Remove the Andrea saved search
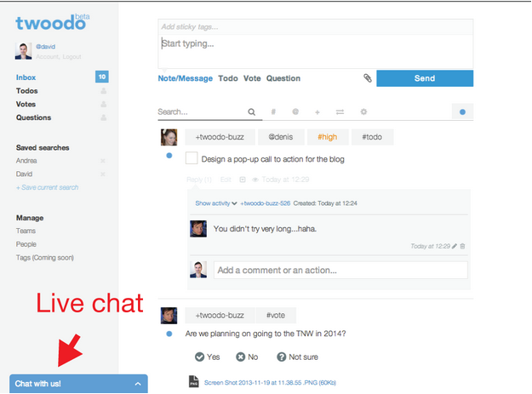The height and width of the screenshot is (394, 532). point(103,161)
